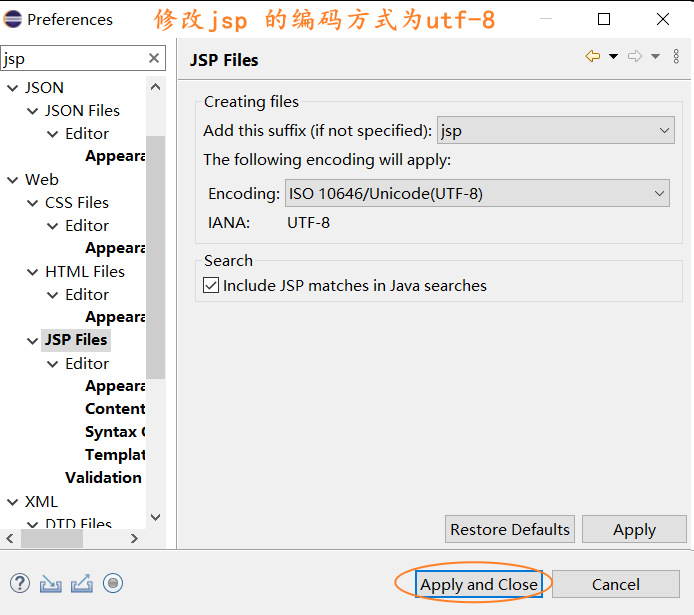Select CSS Files in the tree
This screenshot has width=694, height=615.
76,203
